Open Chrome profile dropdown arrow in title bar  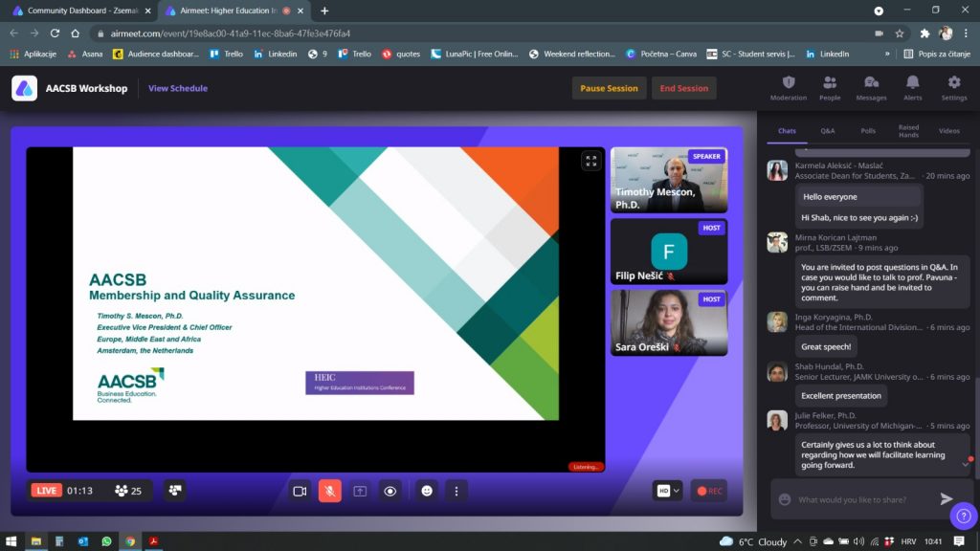[879, 11]
